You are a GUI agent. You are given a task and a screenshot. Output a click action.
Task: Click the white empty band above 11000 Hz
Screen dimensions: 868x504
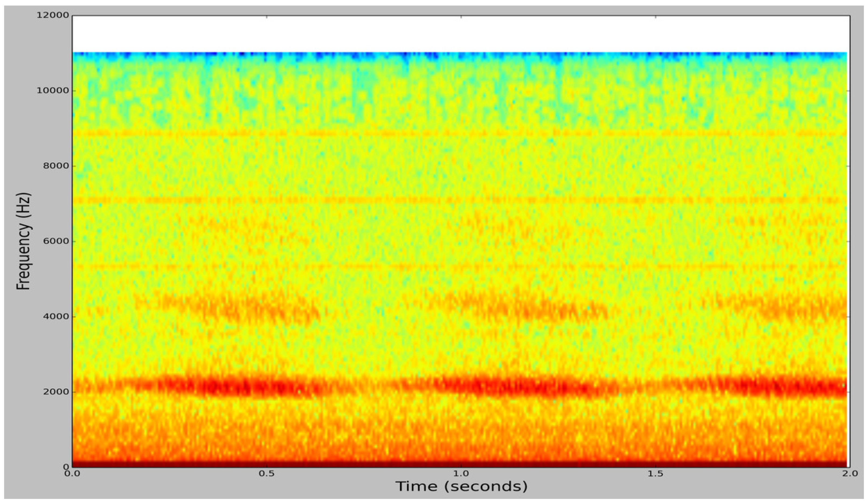coord(460,34)
